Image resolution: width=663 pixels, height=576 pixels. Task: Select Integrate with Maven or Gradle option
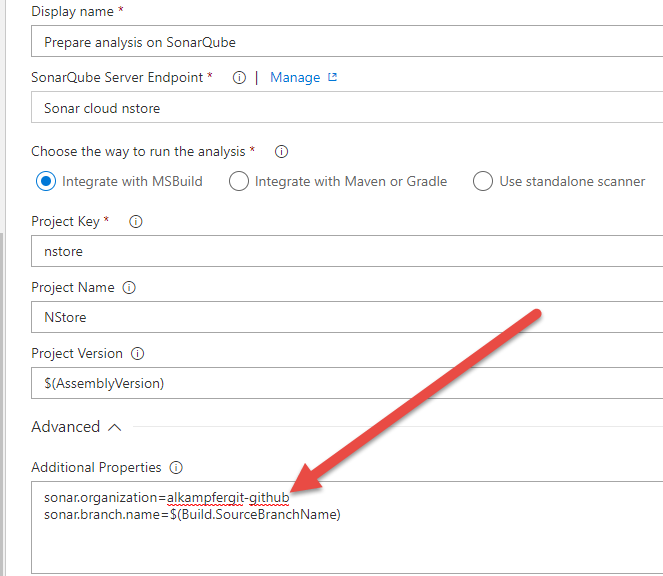pyautogui.click(x=239, y=181)
